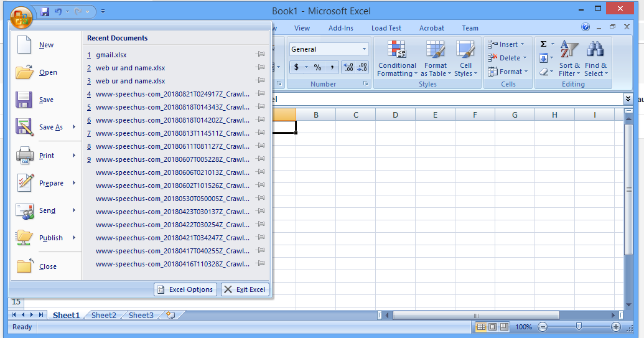The image size is (644, 338).
Task: Click Delete cells button
Action: coord(507,58)
